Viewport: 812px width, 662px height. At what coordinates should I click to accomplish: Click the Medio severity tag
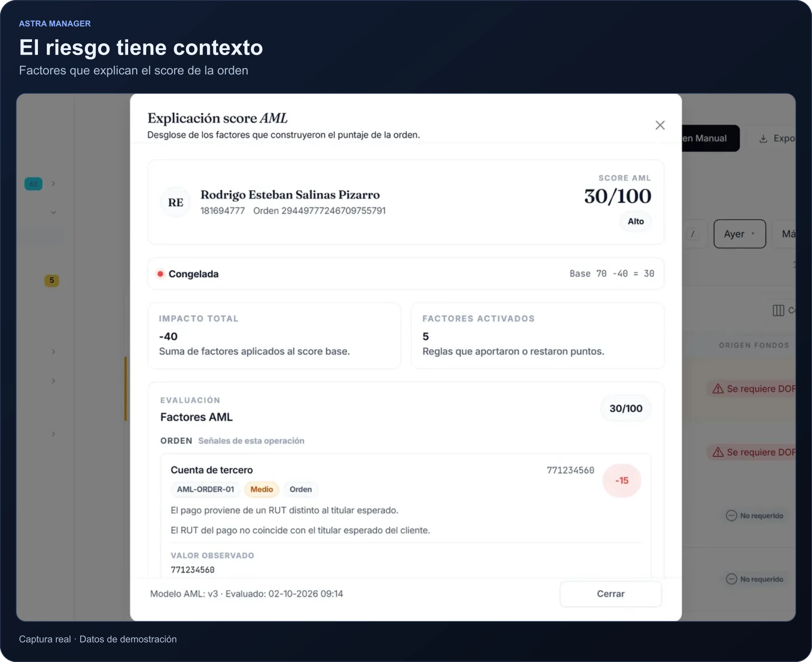coord(262,490)
